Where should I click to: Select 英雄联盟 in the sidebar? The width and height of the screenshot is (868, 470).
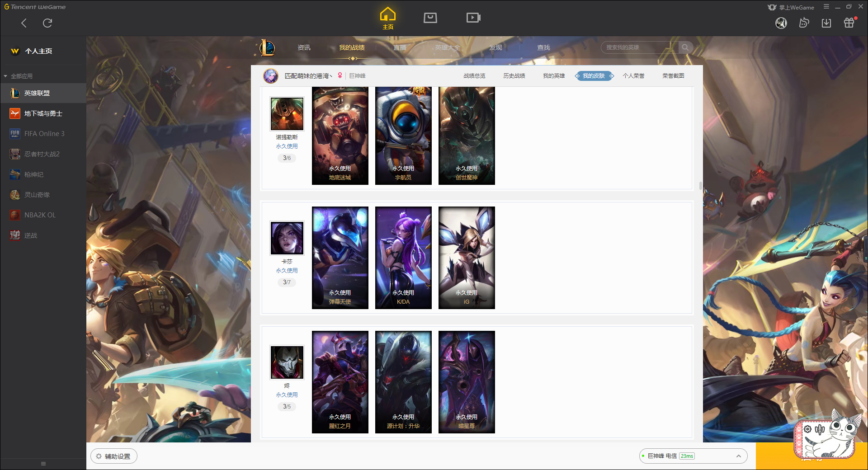click(43, 93)
